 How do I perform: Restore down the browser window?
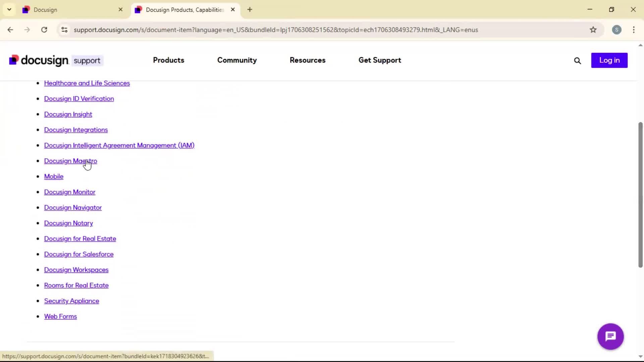tap(611, 10)
